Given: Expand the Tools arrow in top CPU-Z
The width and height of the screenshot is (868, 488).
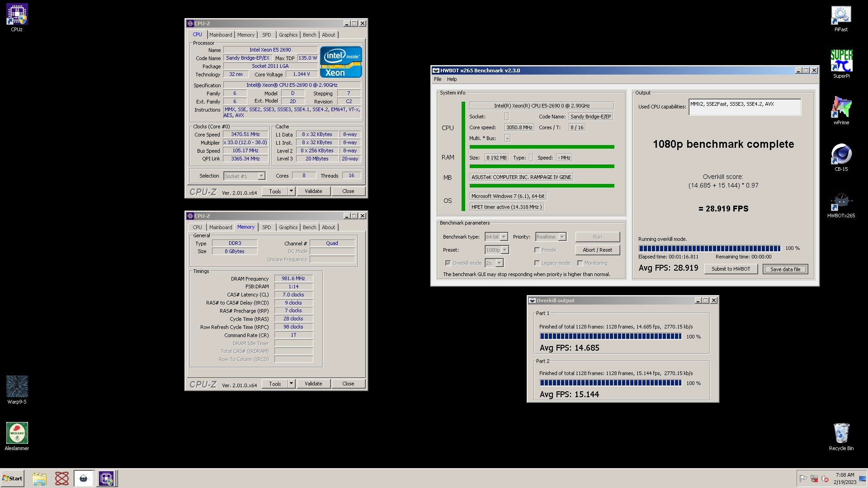Looking at the screenshot, I should [x=292, y=192].
